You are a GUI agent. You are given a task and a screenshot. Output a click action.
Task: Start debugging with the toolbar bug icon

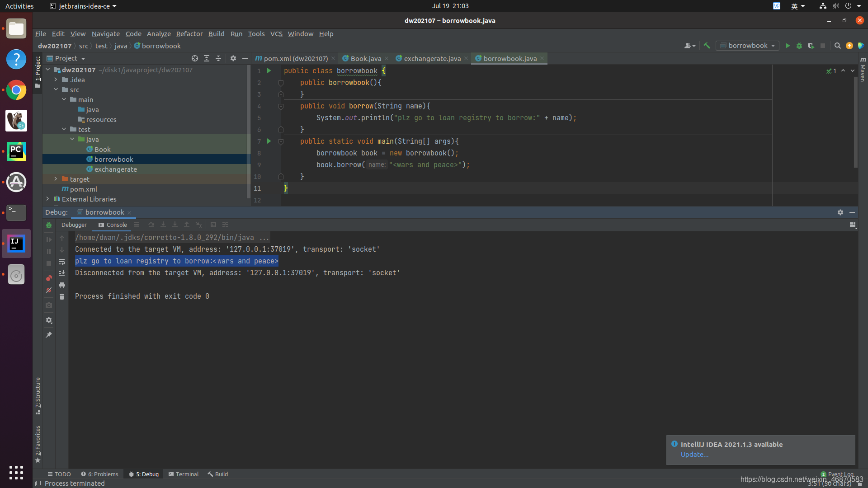point(799,46)
